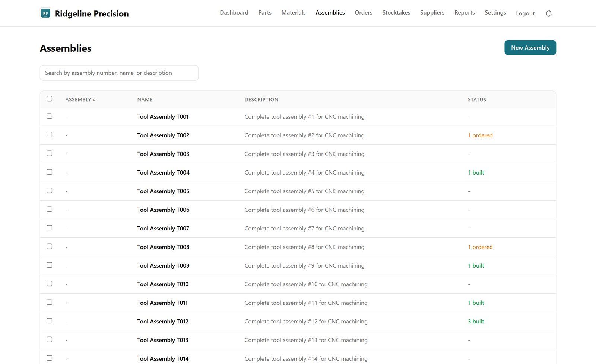
Task: Click the '1 built' status for T009
Action: (x=476, y=266)
